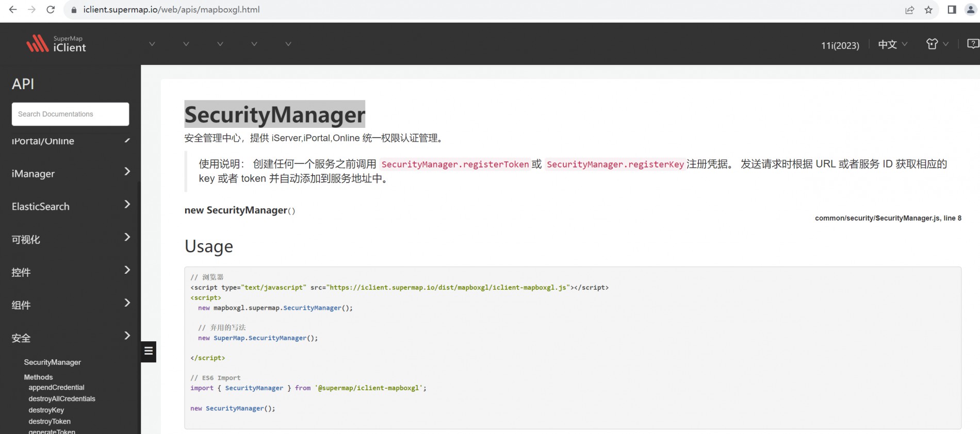Open the appendCredential method link
The width and height of the screenshot is (980, 434).
tap(56, 388)
